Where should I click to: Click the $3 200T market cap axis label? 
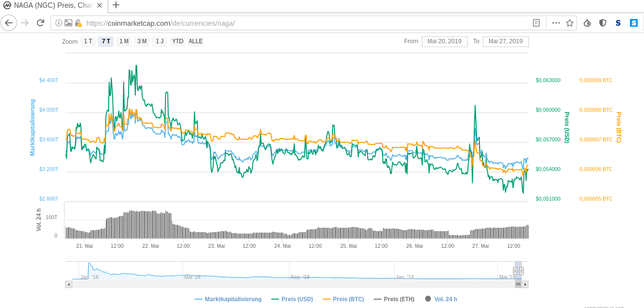49,169
